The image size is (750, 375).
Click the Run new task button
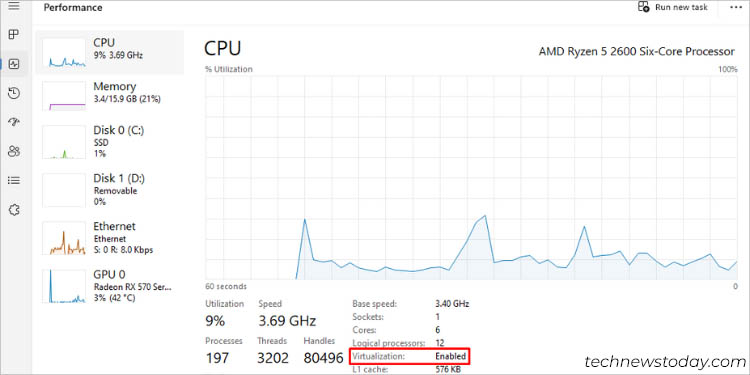pos(673,7)
